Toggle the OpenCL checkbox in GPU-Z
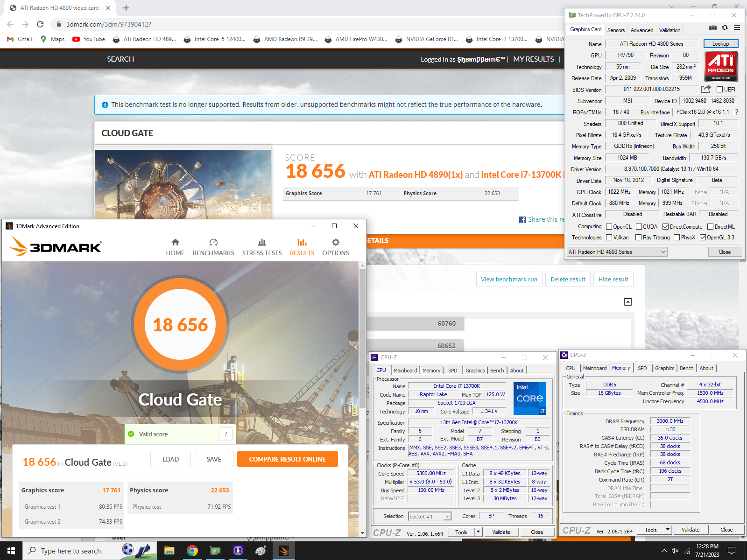The width and height of the screenshot is (747, 560). pos(609,227)
